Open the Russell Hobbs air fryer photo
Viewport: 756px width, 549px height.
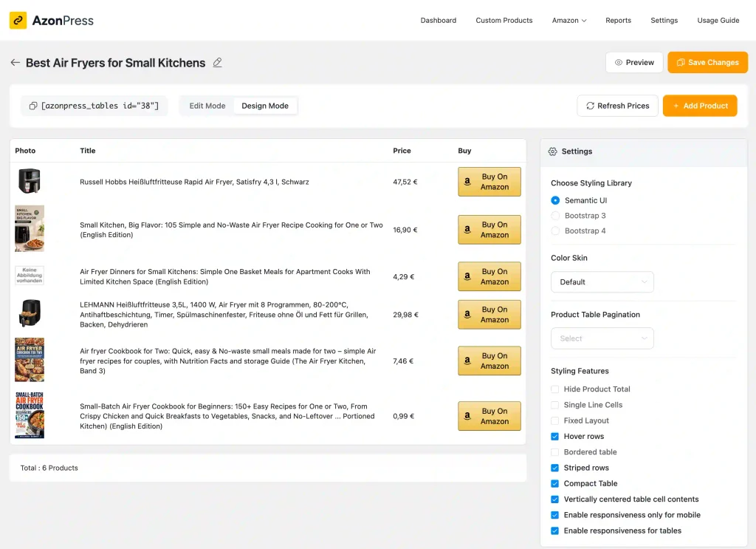click(x=30, y=181)
